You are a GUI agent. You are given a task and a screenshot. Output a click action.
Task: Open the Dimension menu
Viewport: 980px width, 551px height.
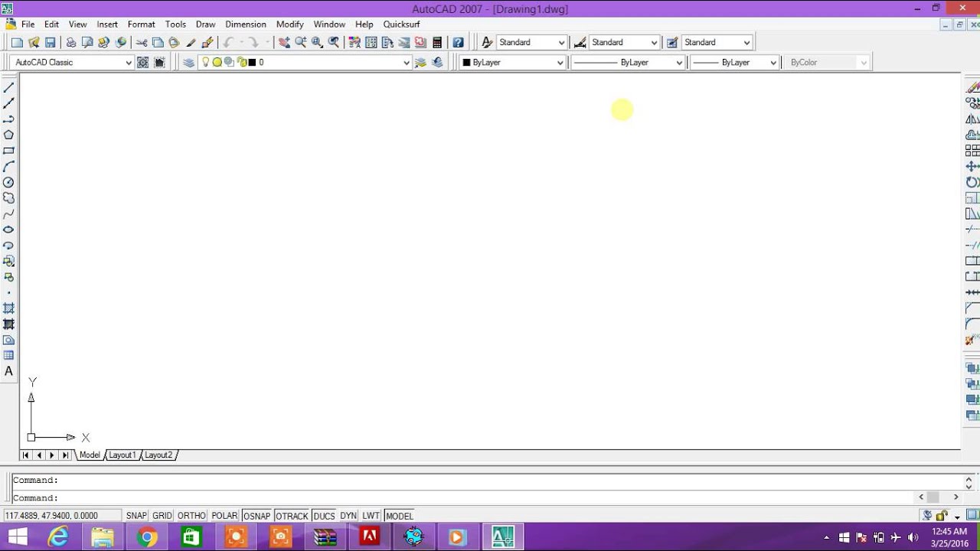246,24
